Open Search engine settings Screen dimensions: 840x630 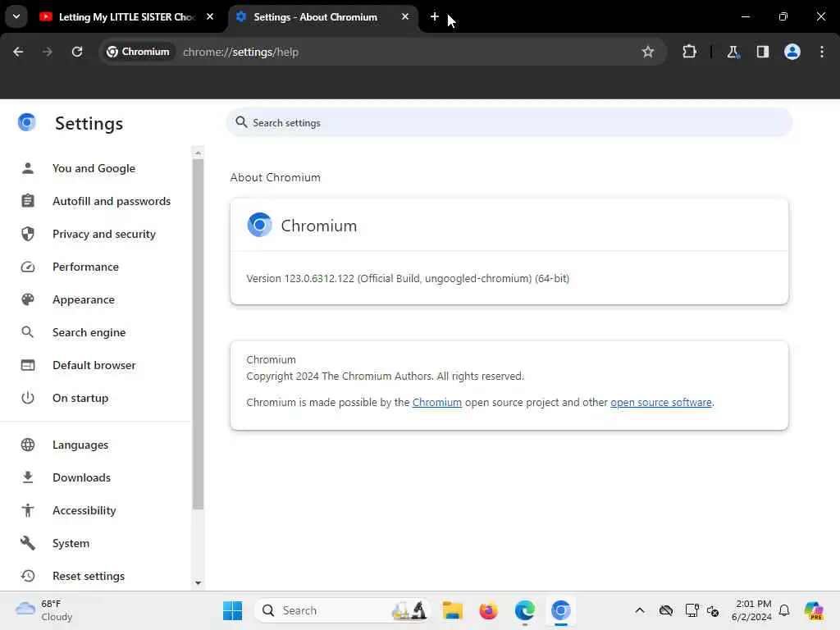[x=94, y=332]
